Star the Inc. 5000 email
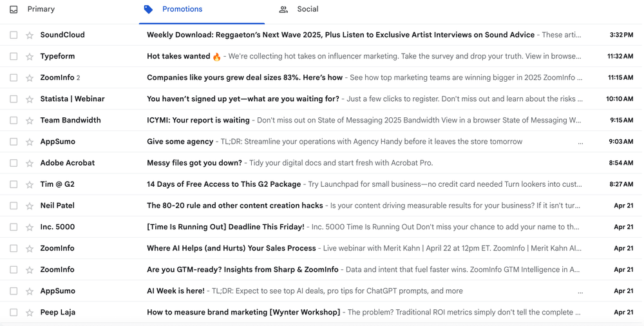 click(x=30, y=227)
